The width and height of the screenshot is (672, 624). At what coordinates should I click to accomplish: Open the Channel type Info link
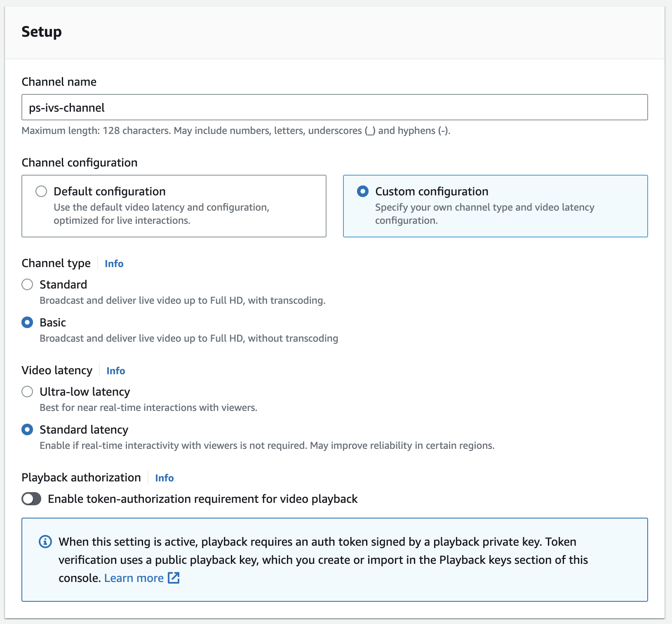point(114,263)
